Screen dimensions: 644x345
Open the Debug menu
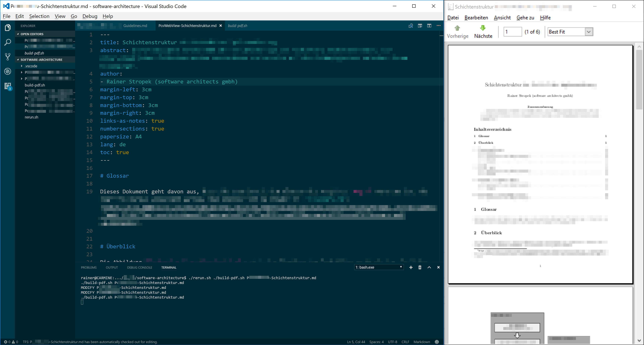click(90, 16)
